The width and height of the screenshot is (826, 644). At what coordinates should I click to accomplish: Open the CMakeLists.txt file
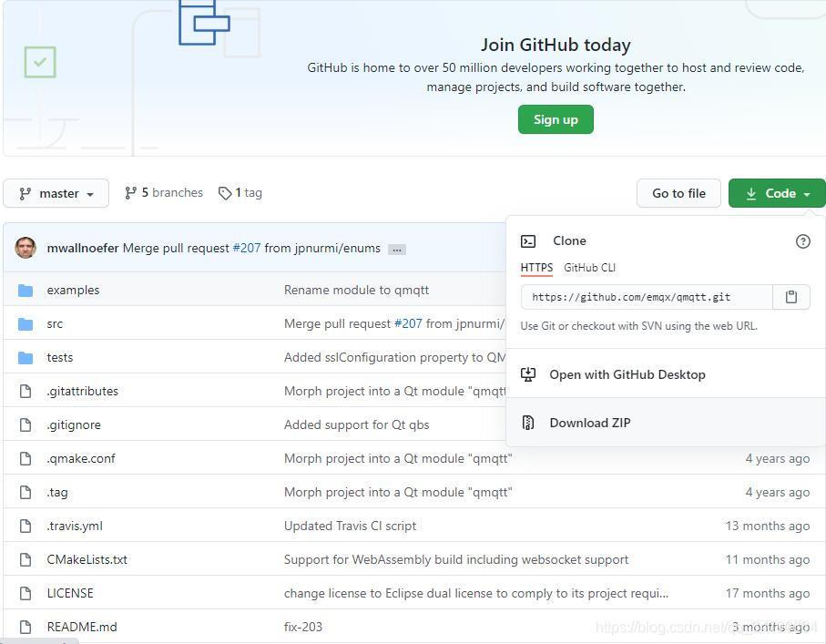[x=87, y=560]
